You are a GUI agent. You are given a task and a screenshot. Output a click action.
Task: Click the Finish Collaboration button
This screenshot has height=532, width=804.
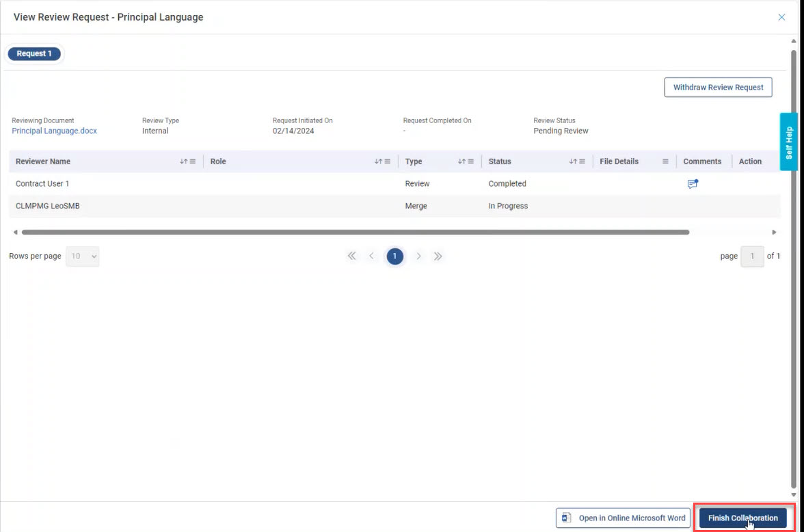742,518
